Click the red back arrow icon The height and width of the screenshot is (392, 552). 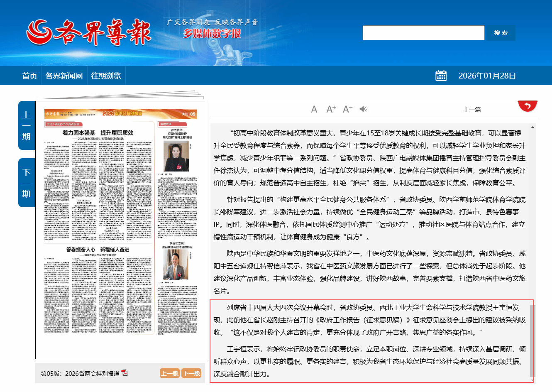[x=528, y=106]
